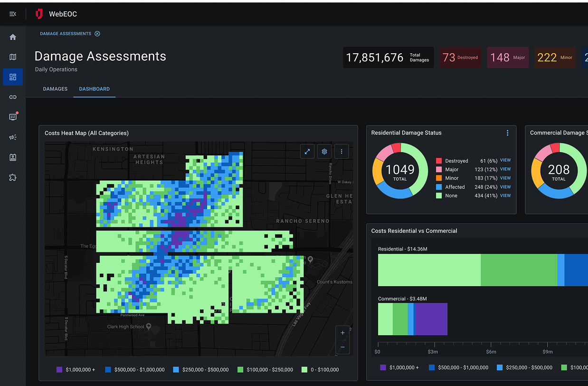This screenshot has width=588, height=386.
Task: Select the Links icon in sidebar
Action: (x=13, y=97)
